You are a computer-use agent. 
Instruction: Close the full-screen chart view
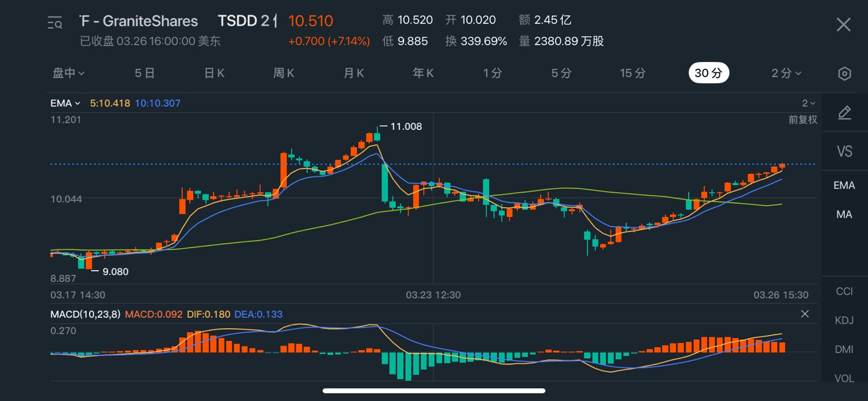844,24
